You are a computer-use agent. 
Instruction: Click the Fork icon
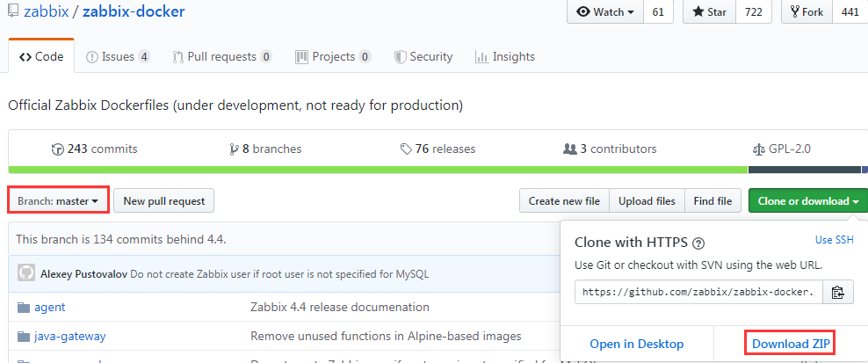click(x=795, y=11)
